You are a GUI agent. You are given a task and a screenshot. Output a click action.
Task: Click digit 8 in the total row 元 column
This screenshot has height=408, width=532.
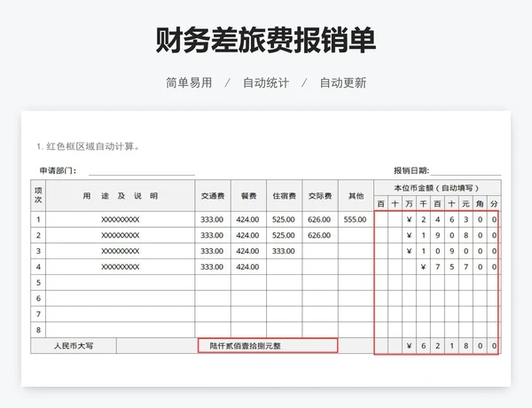(x=465, y=346)
